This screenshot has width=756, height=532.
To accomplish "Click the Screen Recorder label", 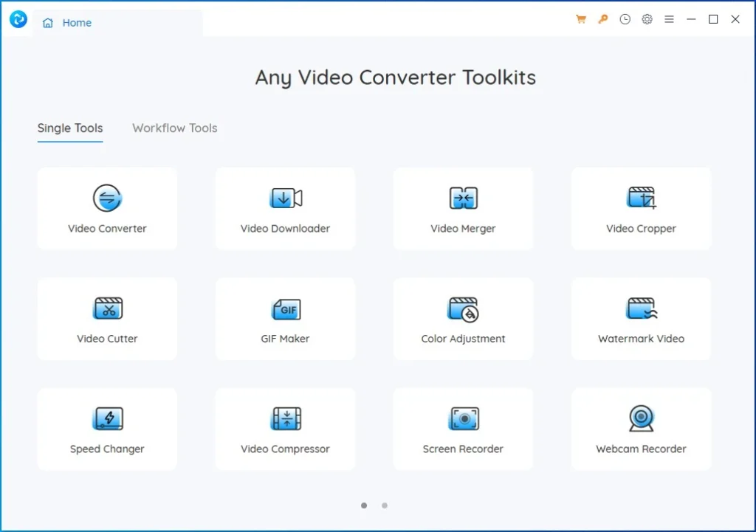I will point(463,449).
